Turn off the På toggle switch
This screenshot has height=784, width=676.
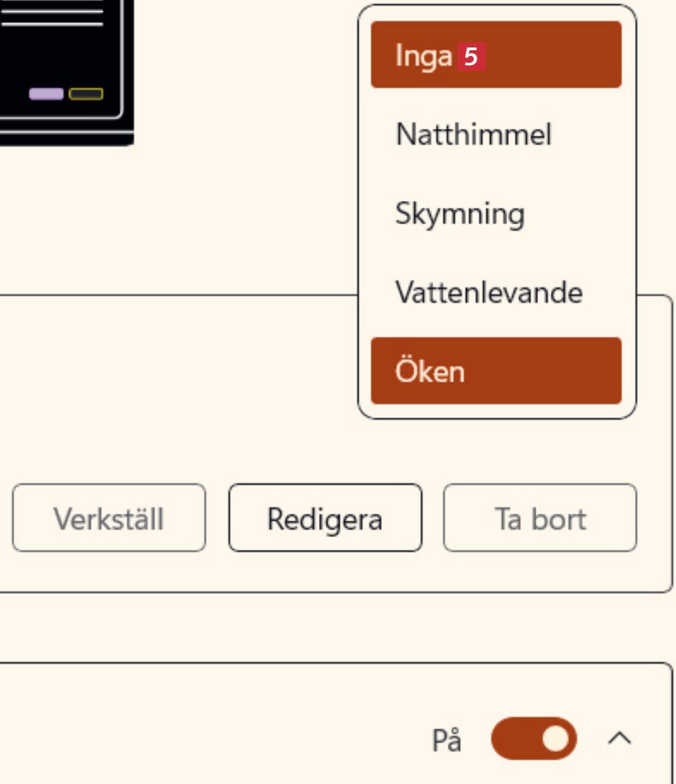coord(533,739)
